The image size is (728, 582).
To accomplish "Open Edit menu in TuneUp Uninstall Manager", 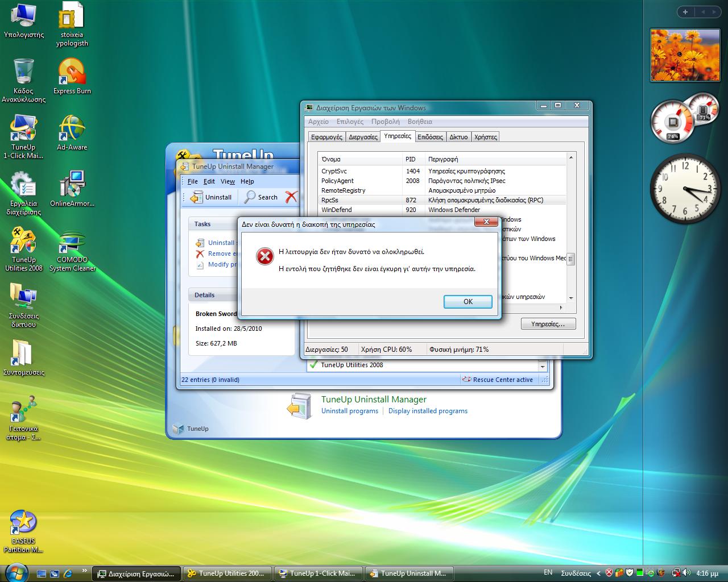I will pos(209,181).
